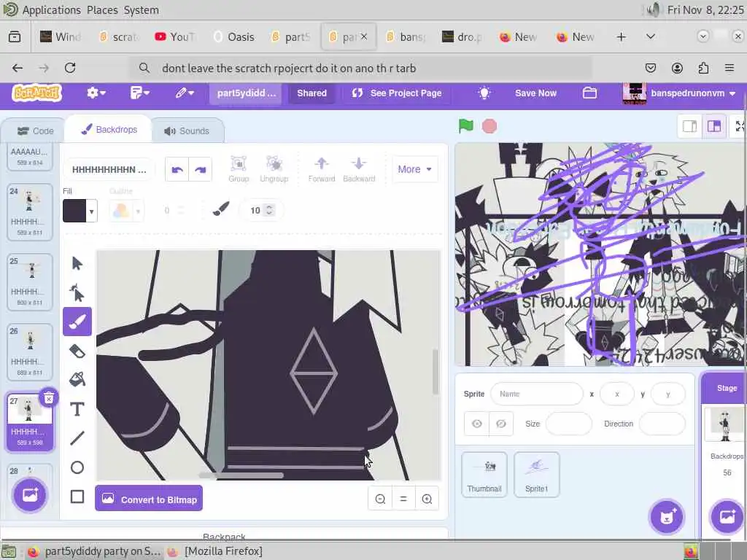Click the Shared button
Viewport: 747px width, 560px height.
[x=312, y=93]
